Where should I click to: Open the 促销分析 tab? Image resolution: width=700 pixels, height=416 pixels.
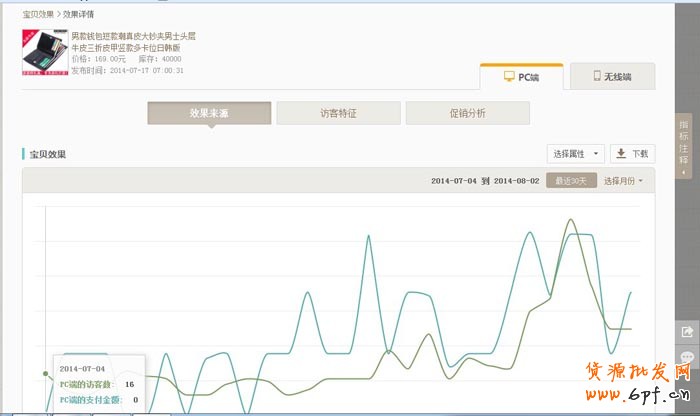point(467,113)
